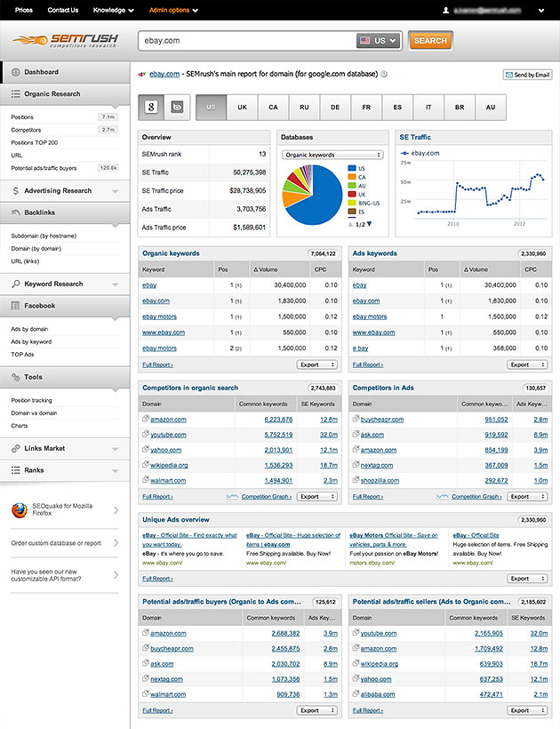Switch to the RU database tab
The width and height of the screenshot is (560, 729).
pos(304,108)
